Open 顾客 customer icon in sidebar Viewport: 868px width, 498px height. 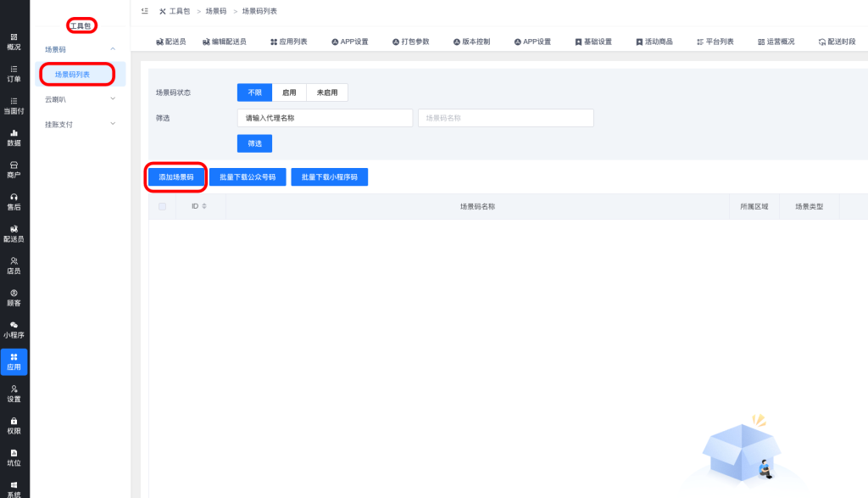(x=14, y=298)
